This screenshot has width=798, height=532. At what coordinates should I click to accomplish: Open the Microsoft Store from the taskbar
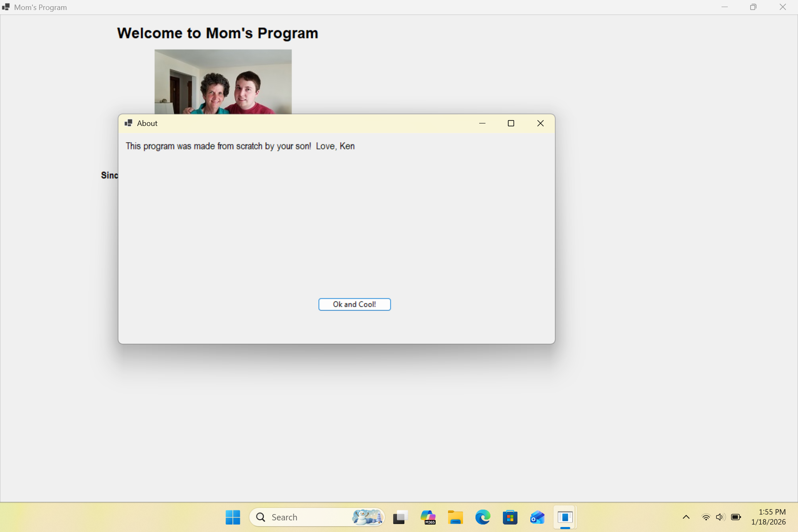(510, 517)
